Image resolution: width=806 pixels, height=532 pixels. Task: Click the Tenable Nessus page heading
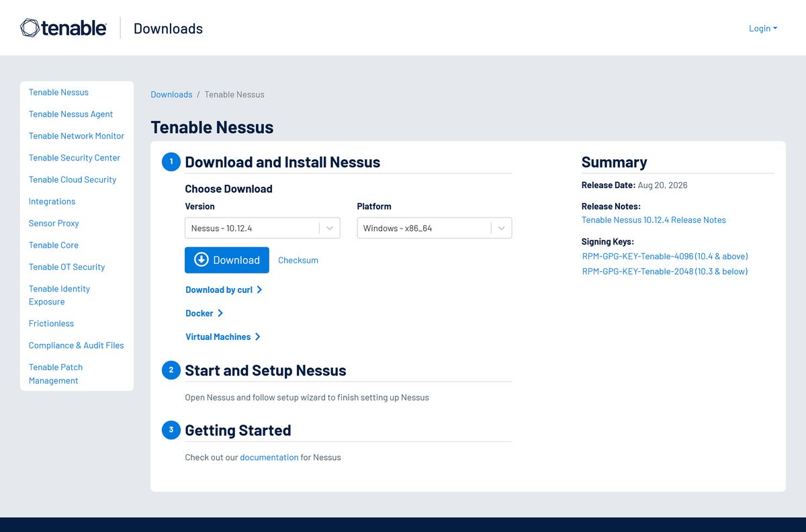pos(212,127)
